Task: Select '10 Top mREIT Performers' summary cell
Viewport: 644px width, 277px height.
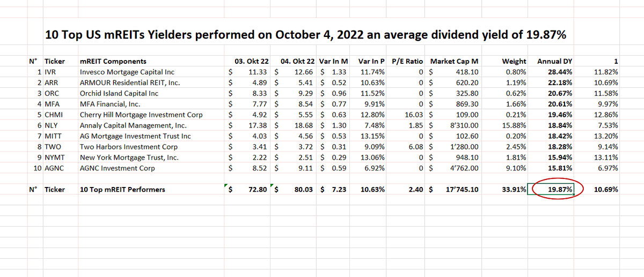Action: [x=122, y=190]
